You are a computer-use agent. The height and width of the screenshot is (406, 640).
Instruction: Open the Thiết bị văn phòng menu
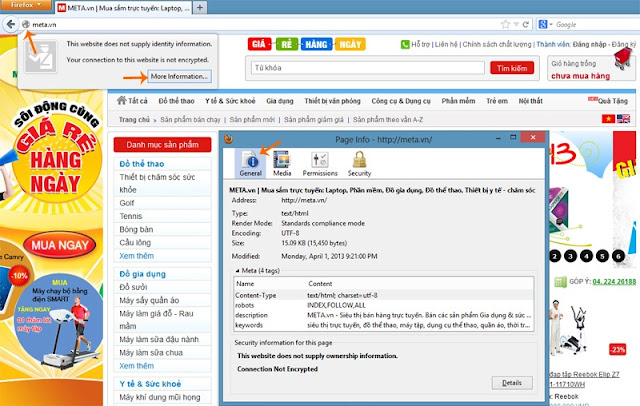[332, 101]
